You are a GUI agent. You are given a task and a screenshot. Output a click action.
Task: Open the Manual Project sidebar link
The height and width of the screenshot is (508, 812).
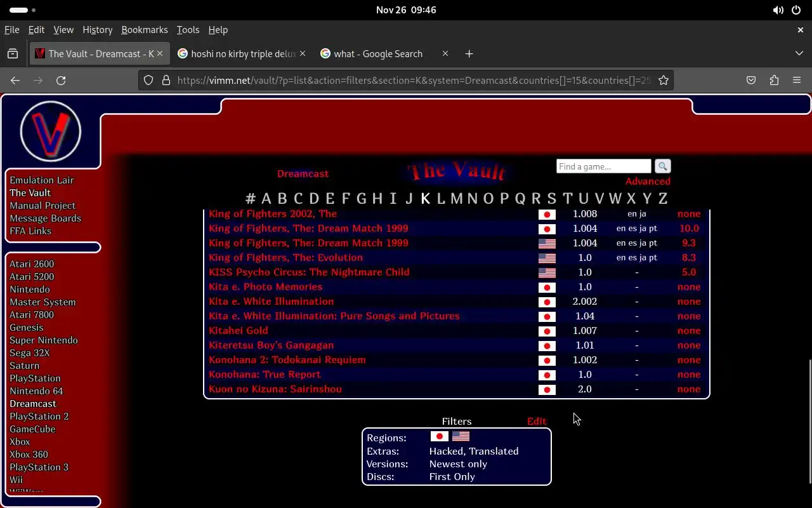point(43,206)
